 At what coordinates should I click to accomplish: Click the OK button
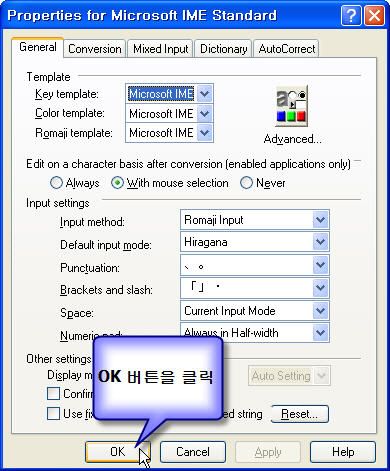coord(118,452)
